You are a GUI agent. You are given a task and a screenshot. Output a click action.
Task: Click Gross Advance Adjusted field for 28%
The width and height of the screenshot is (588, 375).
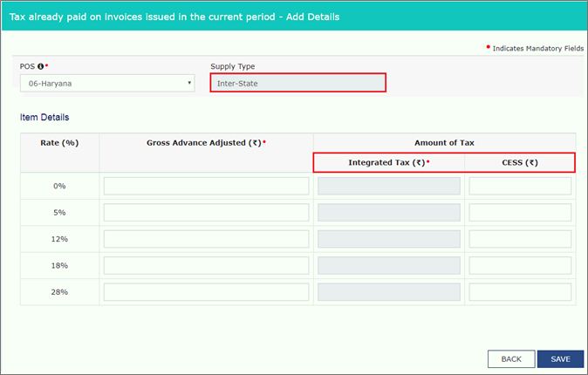[x=206, y=292]
